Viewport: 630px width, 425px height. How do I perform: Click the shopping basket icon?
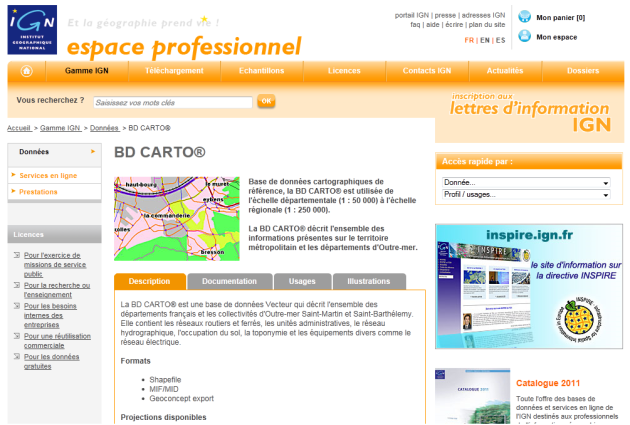tap(524, 17)
